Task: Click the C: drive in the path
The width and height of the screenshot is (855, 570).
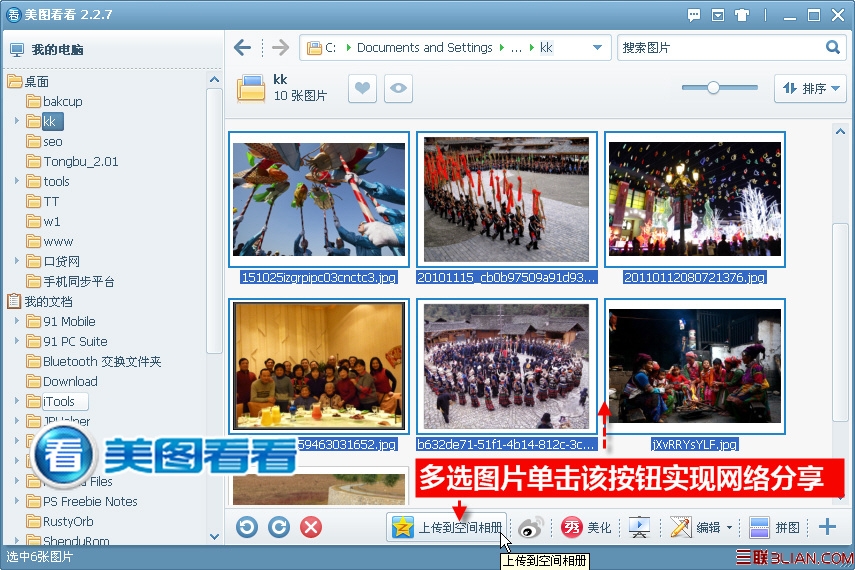Action: (330, 47)
